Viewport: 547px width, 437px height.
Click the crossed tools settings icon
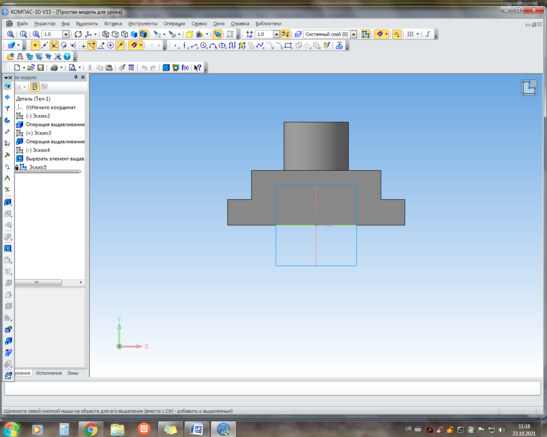(x=58, y=56)
